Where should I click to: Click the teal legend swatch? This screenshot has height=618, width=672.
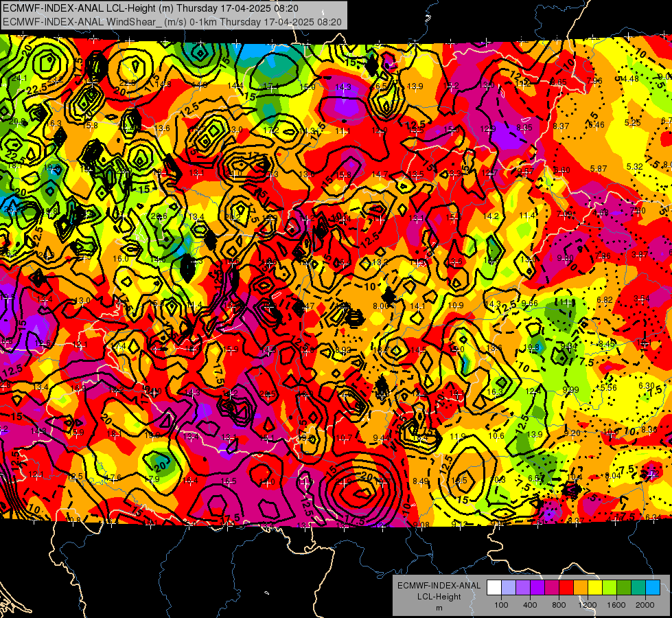638,588
